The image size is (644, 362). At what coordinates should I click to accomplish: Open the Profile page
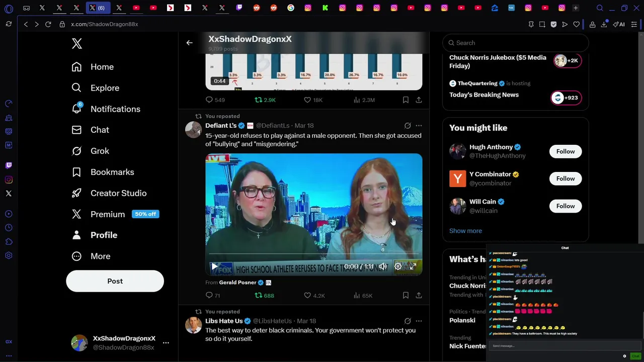pos(95,235)
